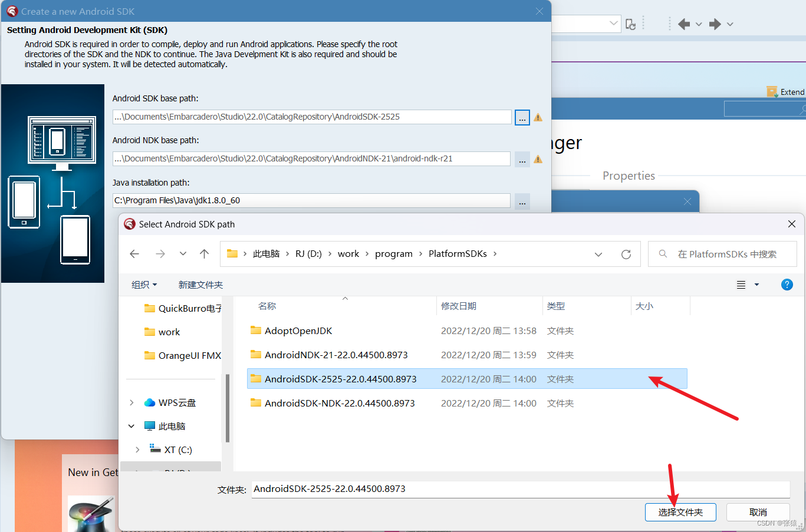806x532 pixels.
Task: Open the view layout icon in file dialog
Action: tap(741, 285)
